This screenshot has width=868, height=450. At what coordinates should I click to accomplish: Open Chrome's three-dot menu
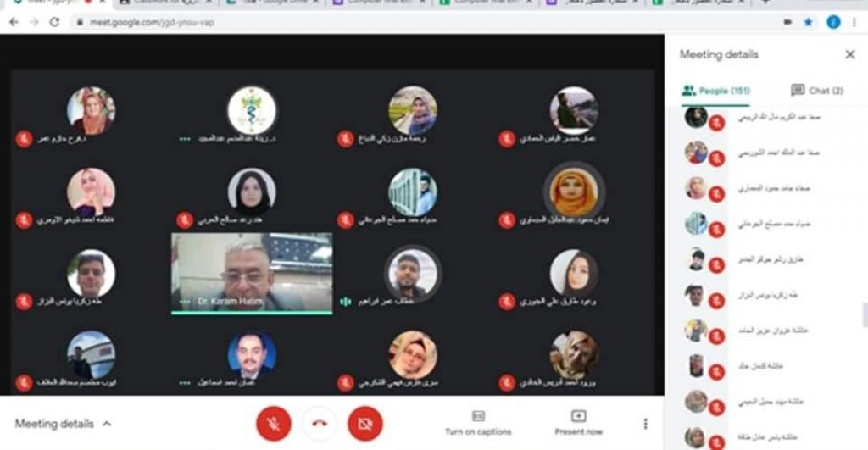tap(855, 22)
